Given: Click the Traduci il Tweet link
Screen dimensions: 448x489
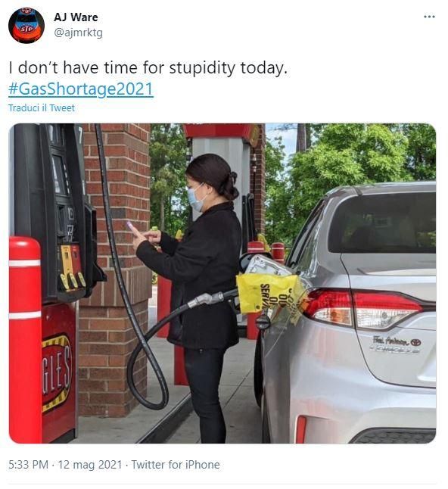Looking at the screenshot, I should (x=42, y=108).
